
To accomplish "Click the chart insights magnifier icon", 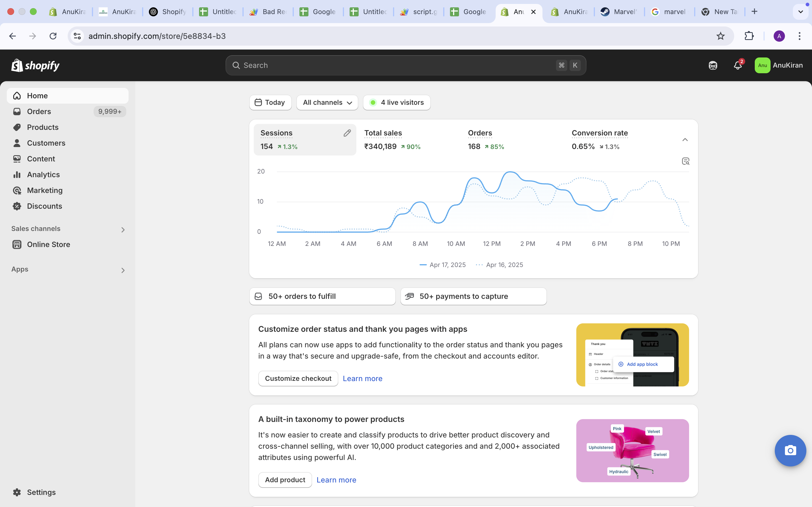I will (x=685, y=161).
